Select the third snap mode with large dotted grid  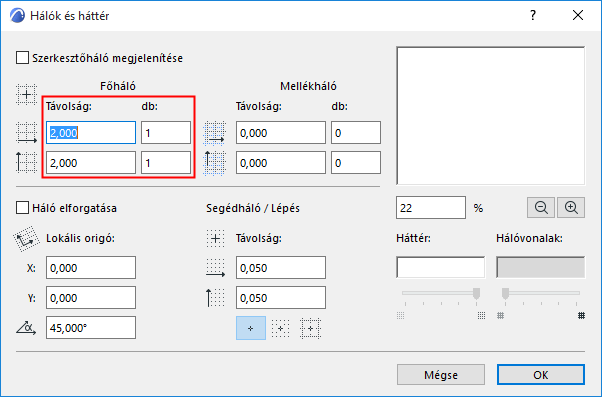coord(310,328)
